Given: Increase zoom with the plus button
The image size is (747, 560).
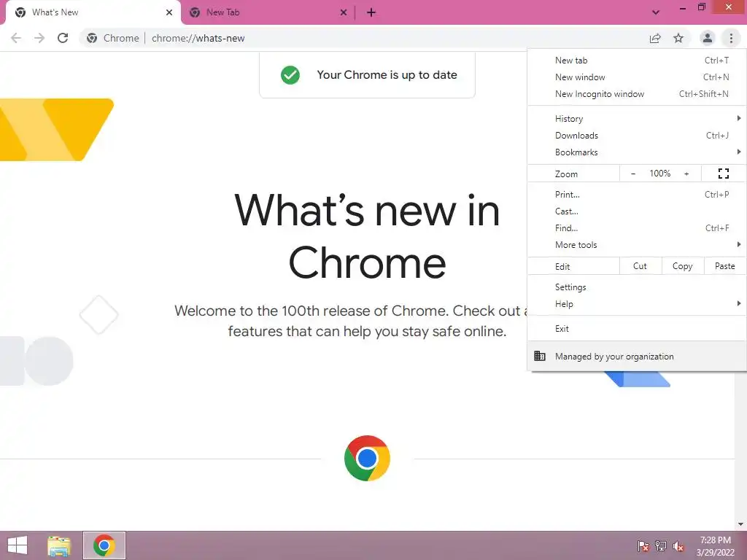Looking at the screenshot, I should tap(686, 174).
